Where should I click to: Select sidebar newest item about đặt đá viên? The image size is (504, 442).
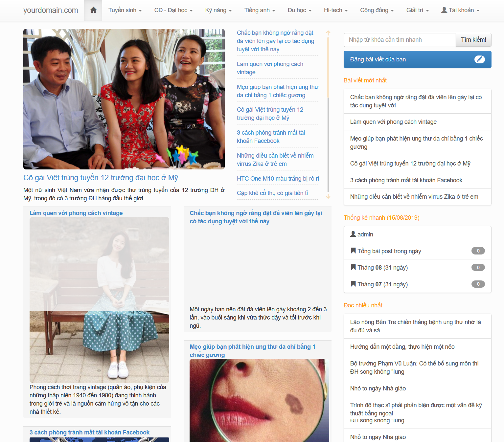pyautogui.click(x=417, y=101)
